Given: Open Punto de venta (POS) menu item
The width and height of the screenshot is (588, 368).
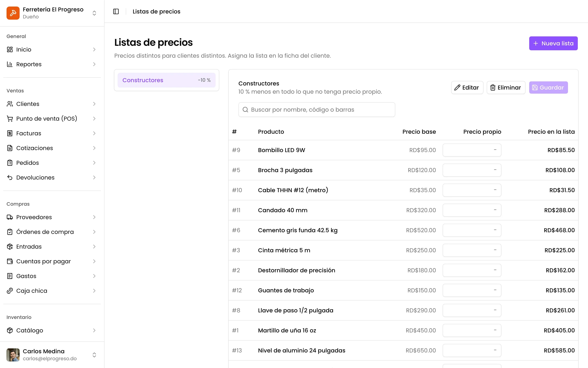Looking at the screenshot, I should click(x=52, y=119).
